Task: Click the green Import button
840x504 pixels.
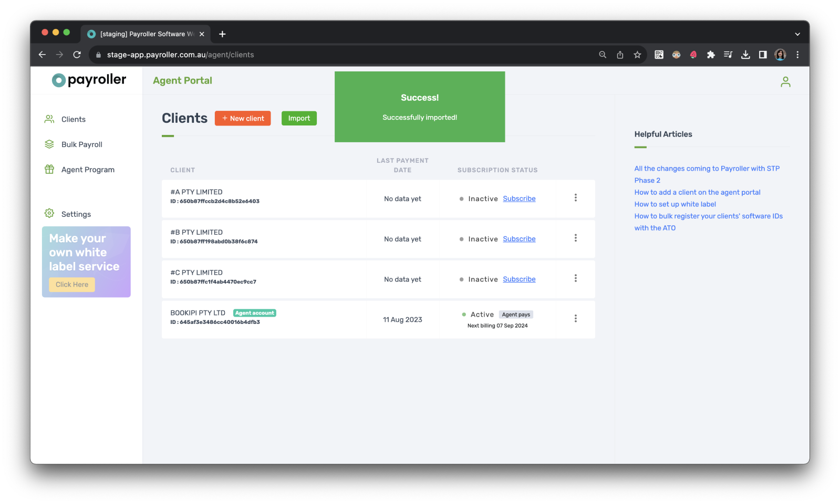Action: 299,118
